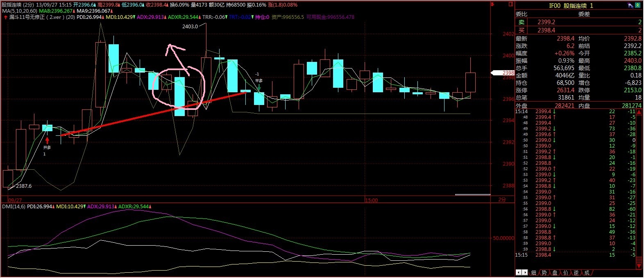This screenshot has height=278, width=644.
Task: Click the split-panel icon above price axis
Action: 510,4
